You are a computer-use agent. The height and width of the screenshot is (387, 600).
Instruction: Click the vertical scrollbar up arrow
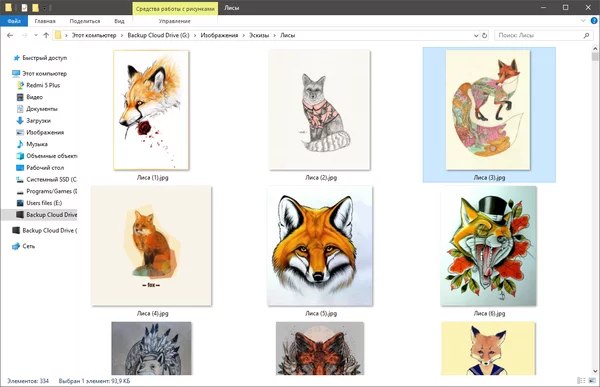pos(595,48)
